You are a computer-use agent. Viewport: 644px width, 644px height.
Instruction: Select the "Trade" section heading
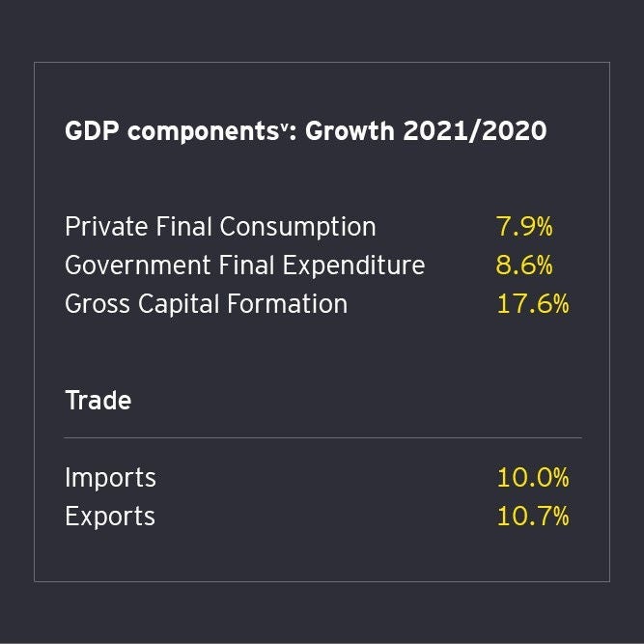pyautogui.click(x=98, y=400)
